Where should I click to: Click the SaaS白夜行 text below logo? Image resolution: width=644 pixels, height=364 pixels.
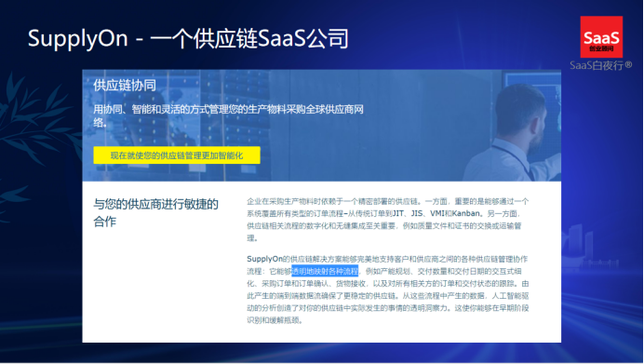click(597, 65)
